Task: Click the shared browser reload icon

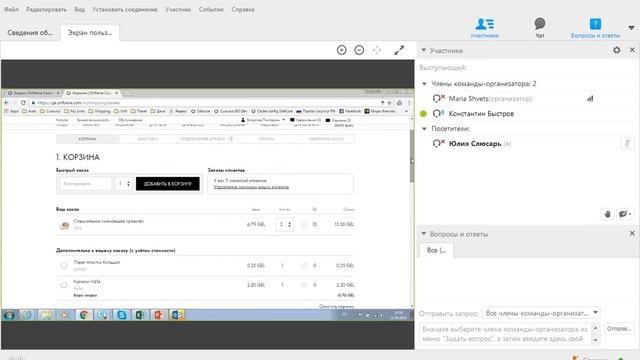Action: pyautogui.click(x=23, y=102)
